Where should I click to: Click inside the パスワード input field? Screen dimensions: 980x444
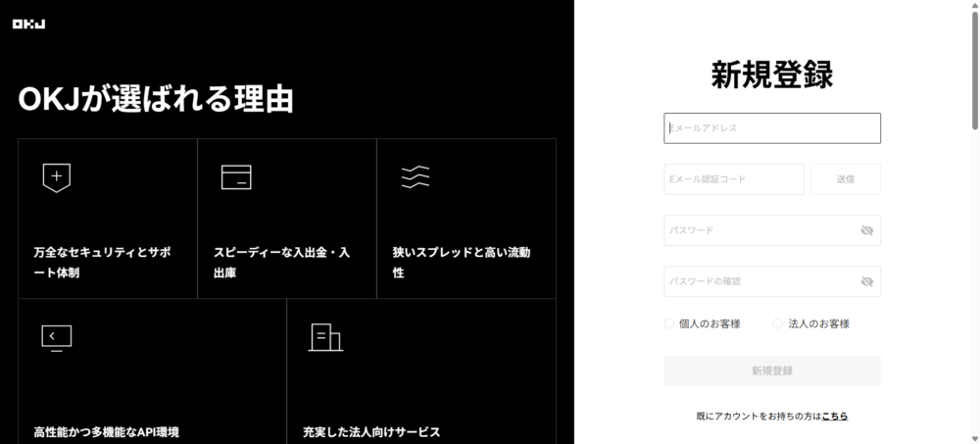(x=759, y=230)
